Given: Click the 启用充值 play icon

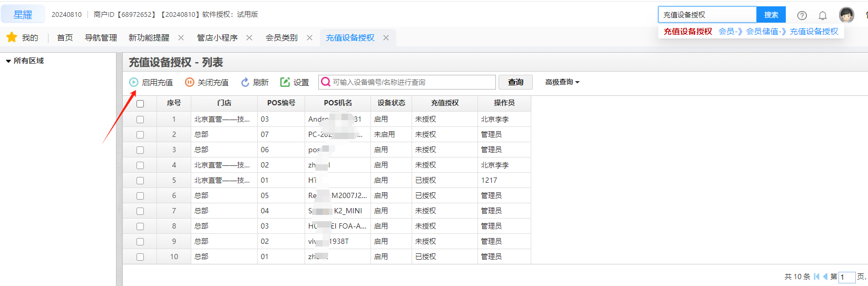Looking at the screenshot, I should 134,82.
